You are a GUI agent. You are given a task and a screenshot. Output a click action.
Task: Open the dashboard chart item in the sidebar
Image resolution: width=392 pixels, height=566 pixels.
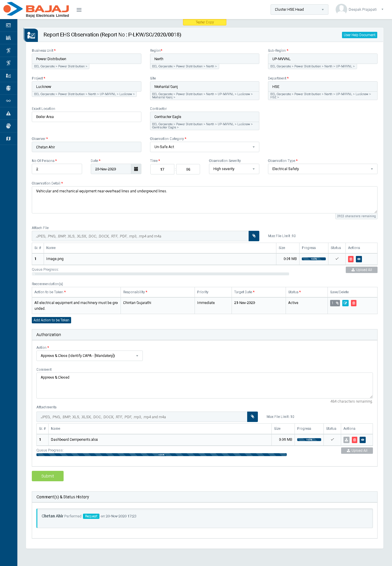[x=8, y=25]
